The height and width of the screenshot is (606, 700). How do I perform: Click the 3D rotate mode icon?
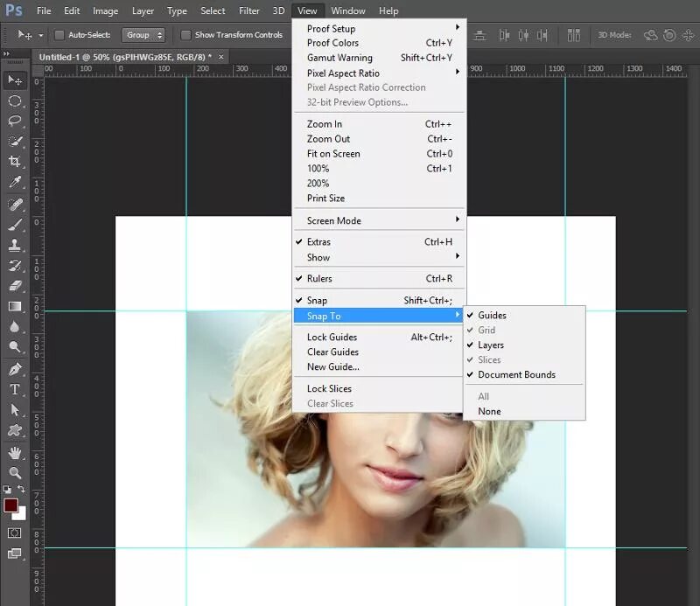coord(650,35)
